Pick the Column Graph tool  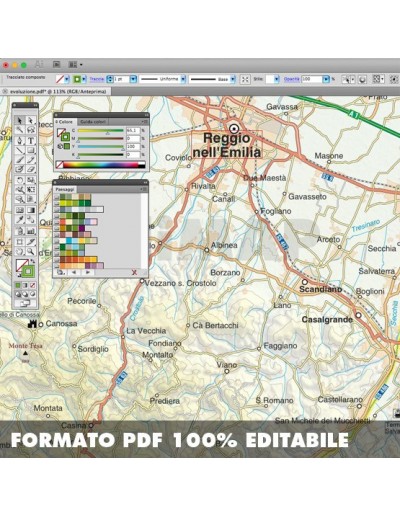pyautogui.click(x=31, y=231)
